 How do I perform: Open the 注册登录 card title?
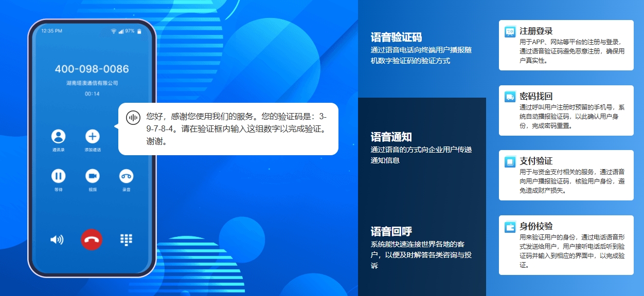(536, 31)
